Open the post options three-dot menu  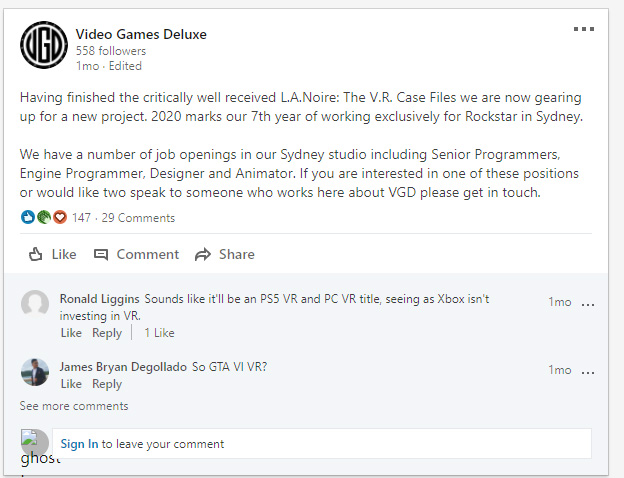(584, 29)
